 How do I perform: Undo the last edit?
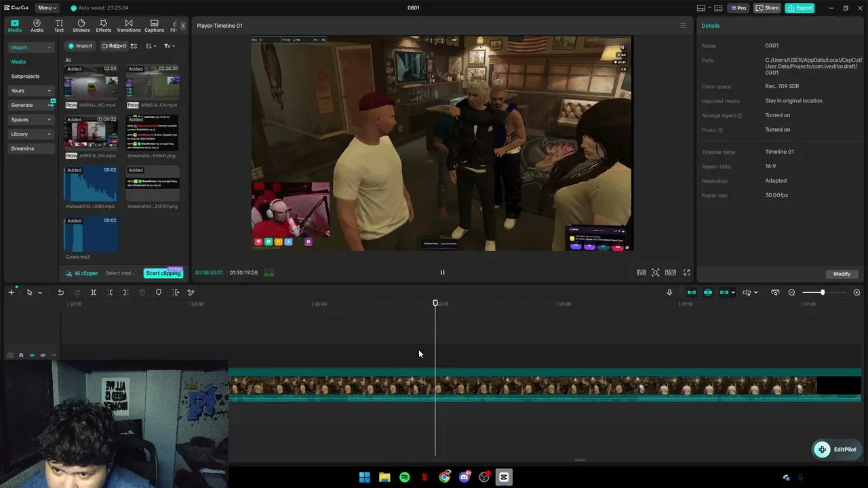pyautogui.click(x=60, y=292)
